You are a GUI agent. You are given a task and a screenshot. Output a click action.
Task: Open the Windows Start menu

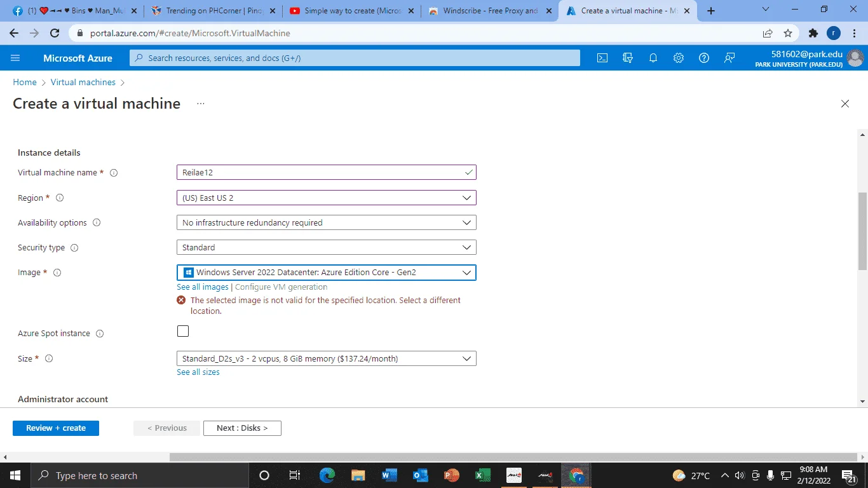point(15,475)
